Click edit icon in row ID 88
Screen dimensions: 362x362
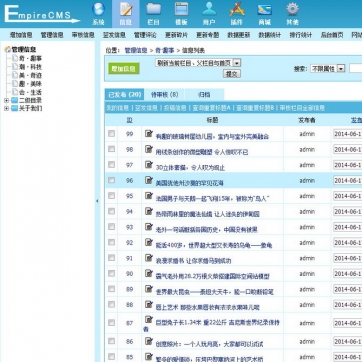click(x=149, y=304)
